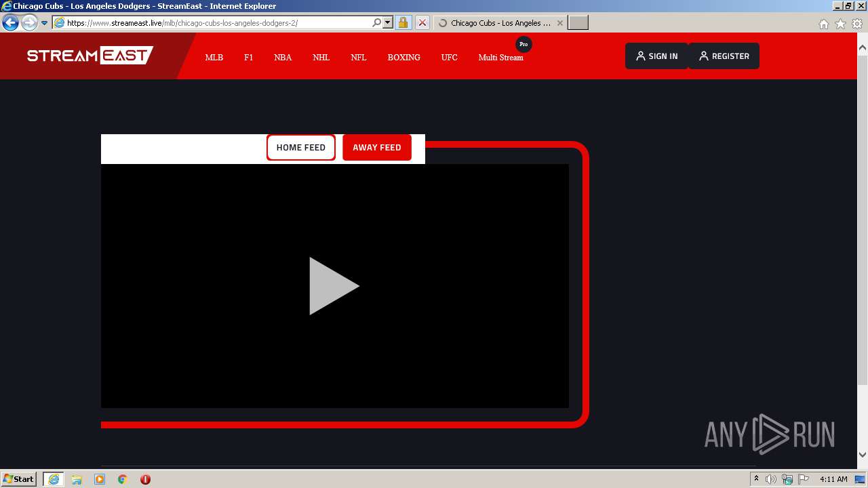Open the MLB section
Image resolution: width=868 pixels, height=488 pixels.
[x=214, y=58]
